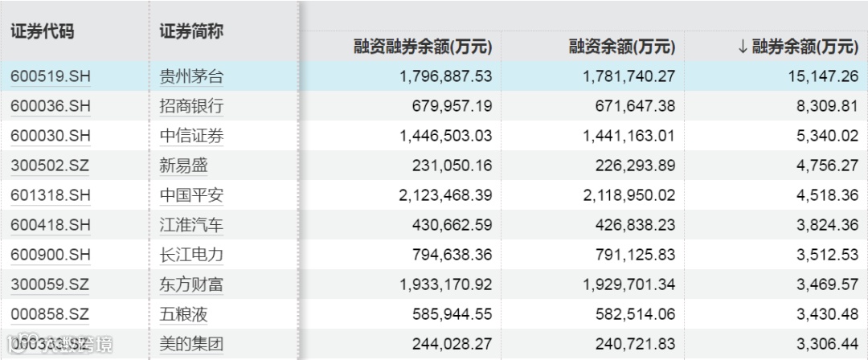The height and width of the screenshot is (360, 868).
Task: Select the cell 791,125.83
Action: pos(635,255)
